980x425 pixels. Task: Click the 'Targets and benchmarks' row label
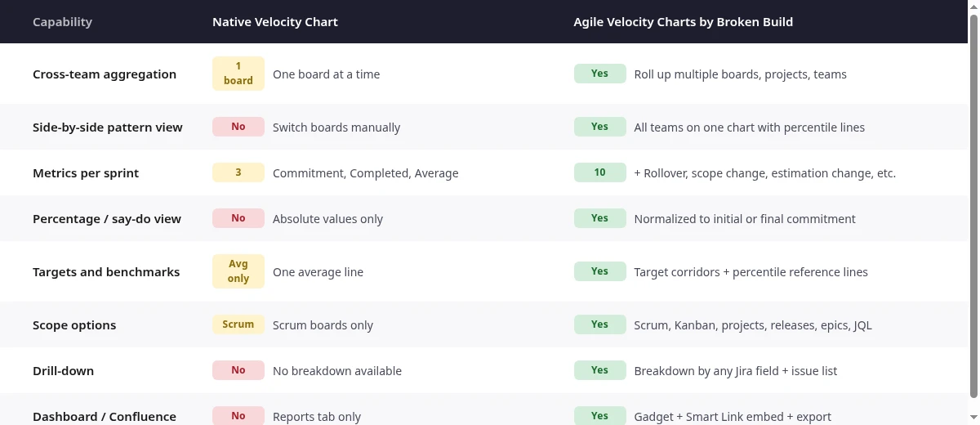(x=106, y=272)
